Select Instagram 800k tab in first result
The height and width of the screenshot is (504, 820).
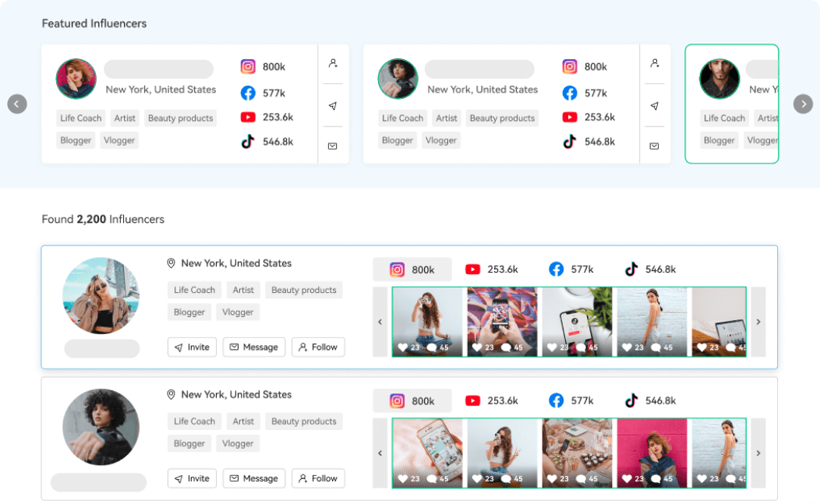coord(412,270)
